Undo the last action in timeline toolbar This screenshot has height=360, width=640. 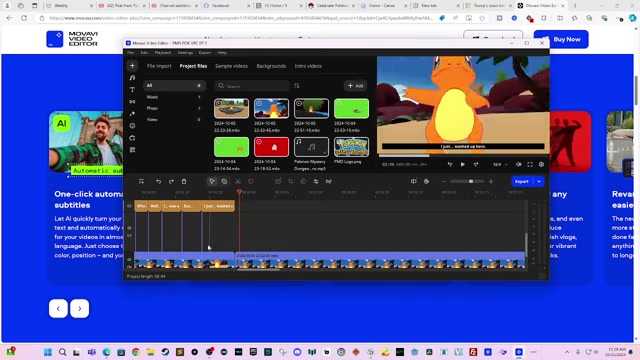click(158, 182)
